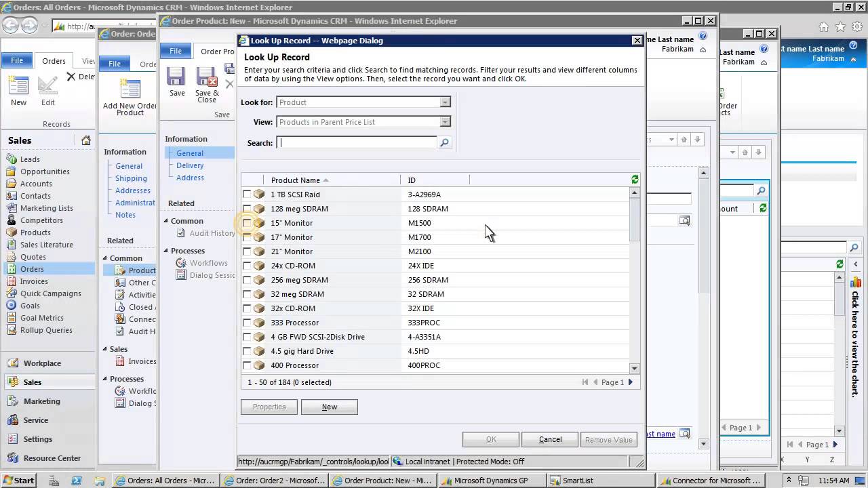Open File tab in Order Product window

176,51
